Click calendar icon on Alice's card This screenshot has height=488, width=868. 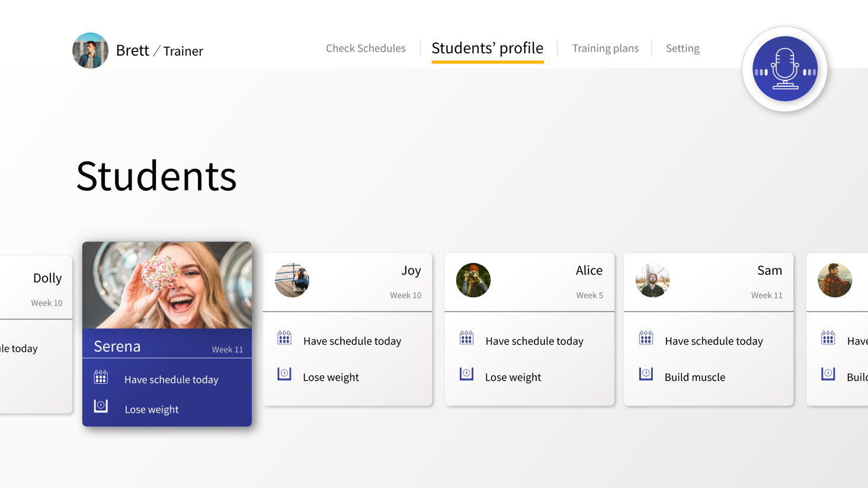coord(466,338)
